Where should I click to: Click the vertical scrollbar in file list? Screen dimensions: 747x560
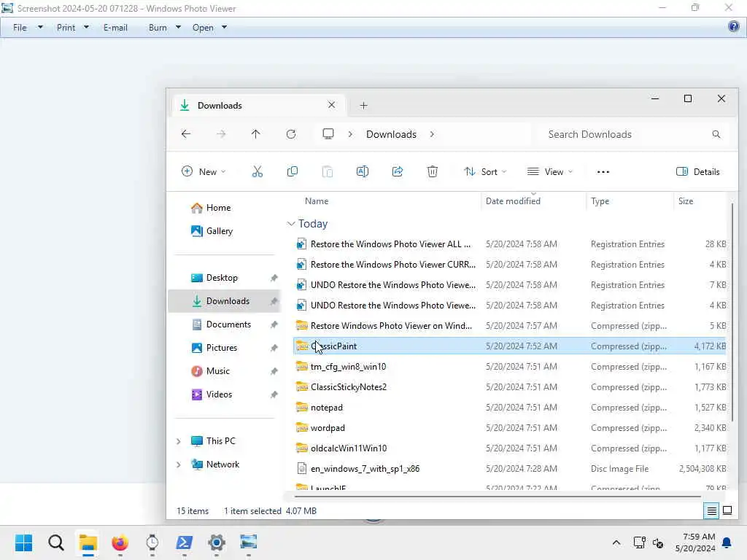(732, 312)
